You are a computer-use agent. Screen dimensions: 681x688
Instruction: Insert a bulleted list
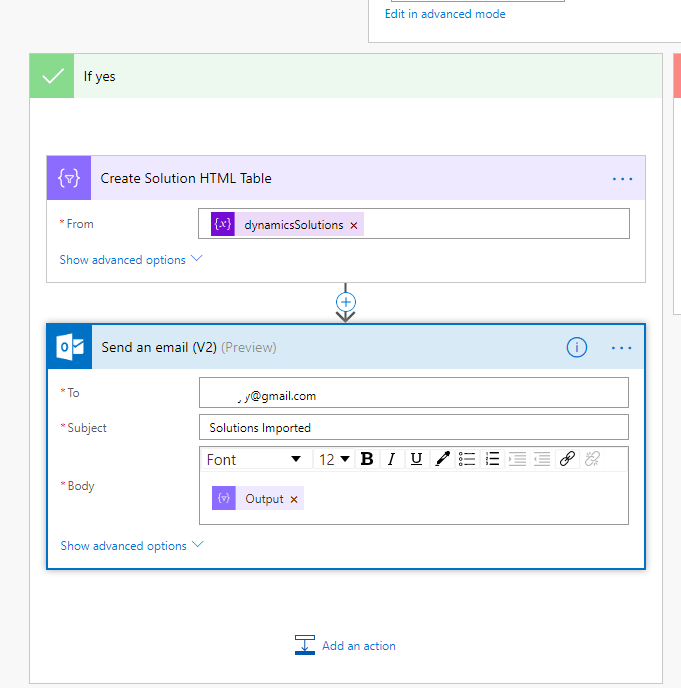467,459
